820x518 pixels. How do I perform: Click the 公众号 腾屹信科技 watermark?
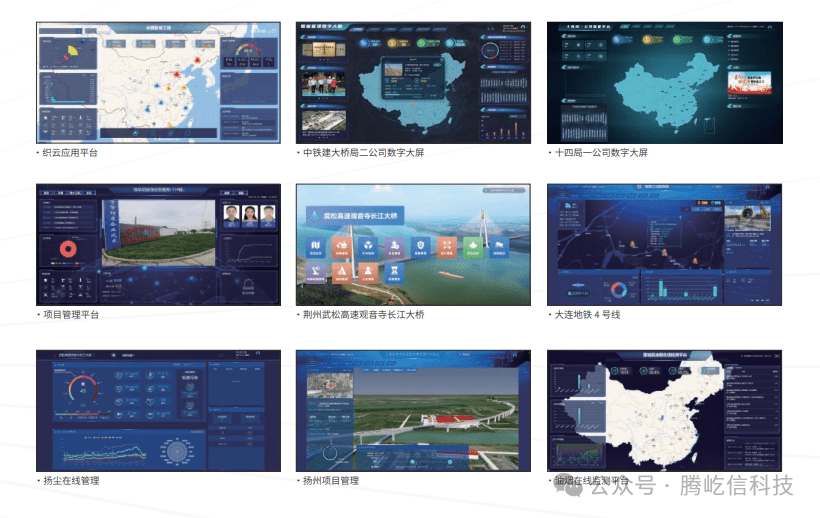click(690, 486)
